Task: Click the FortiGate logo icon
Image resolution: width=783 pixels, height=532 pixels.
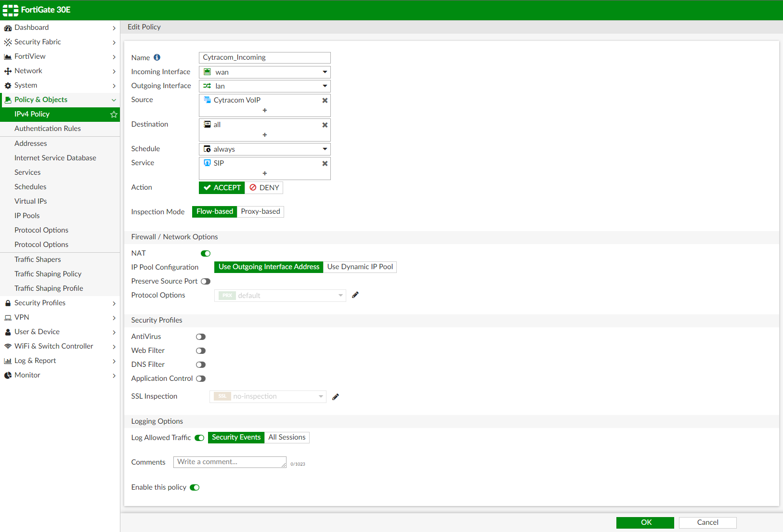Action: (x=11, y=10)
